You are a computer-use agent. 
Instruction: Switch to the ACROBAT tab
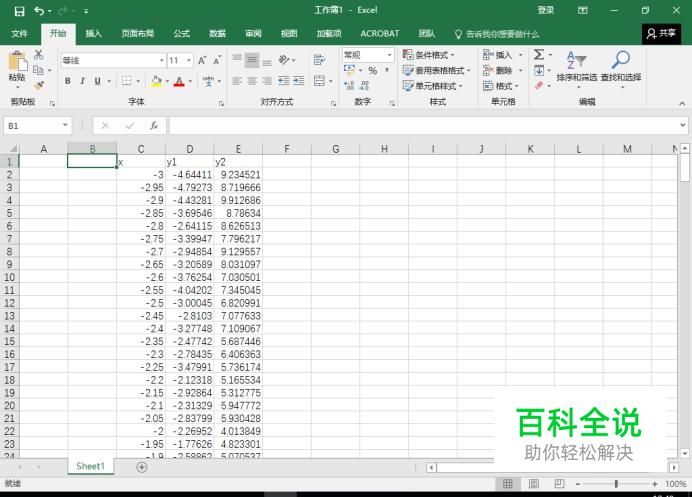coord(380,34)
